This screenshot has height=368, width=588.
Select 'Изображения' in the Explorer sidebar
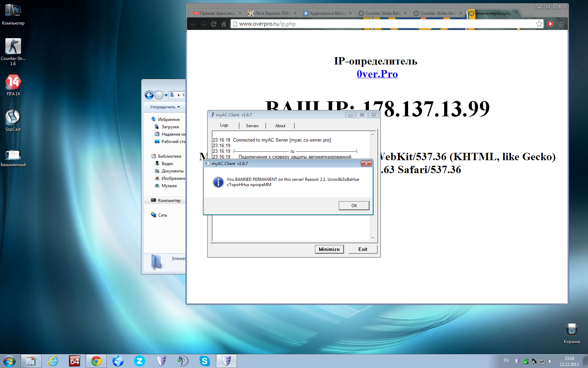pos(170,178)
